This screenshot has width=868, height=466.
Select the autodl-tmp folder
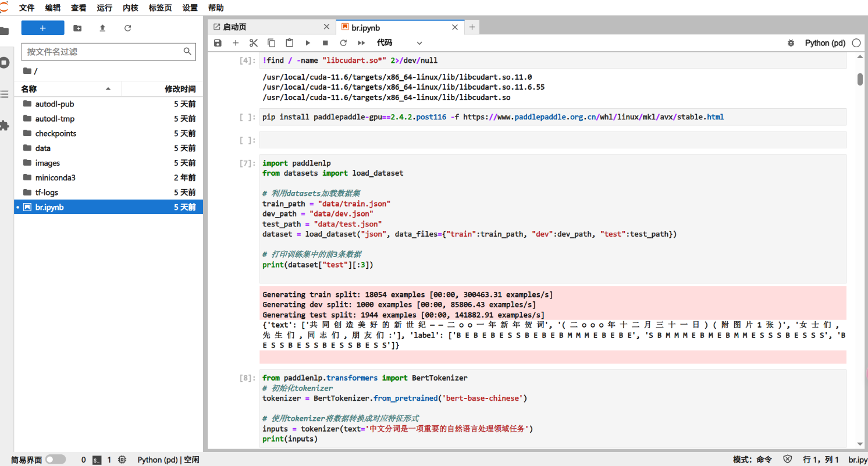pos(108,119)
